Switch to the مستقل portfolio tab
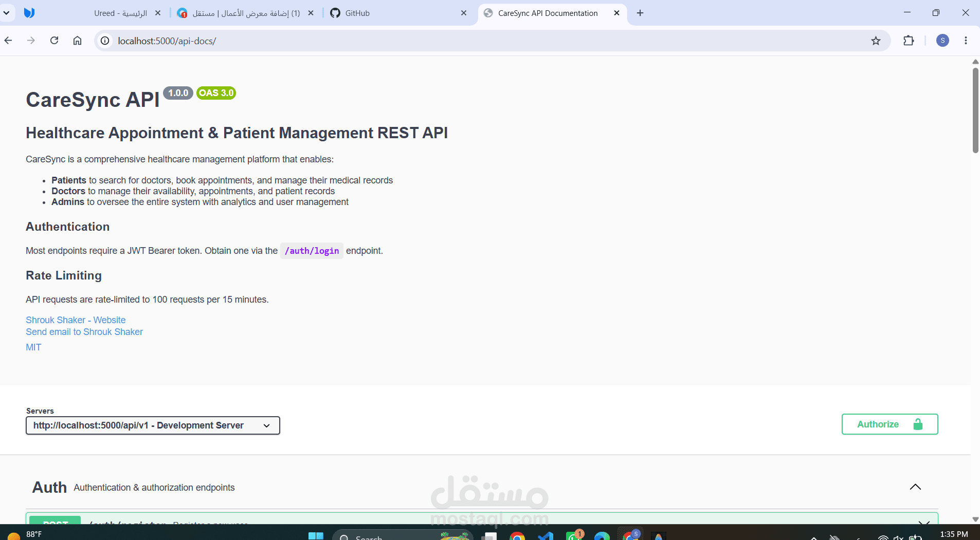Screen dimensions: 980x540 246,13
